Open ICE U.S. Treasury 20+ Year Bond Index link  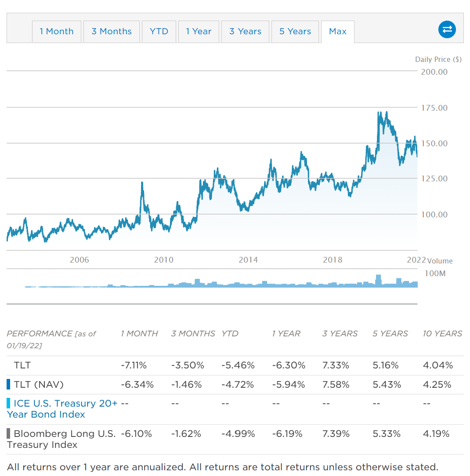[62, 409]
